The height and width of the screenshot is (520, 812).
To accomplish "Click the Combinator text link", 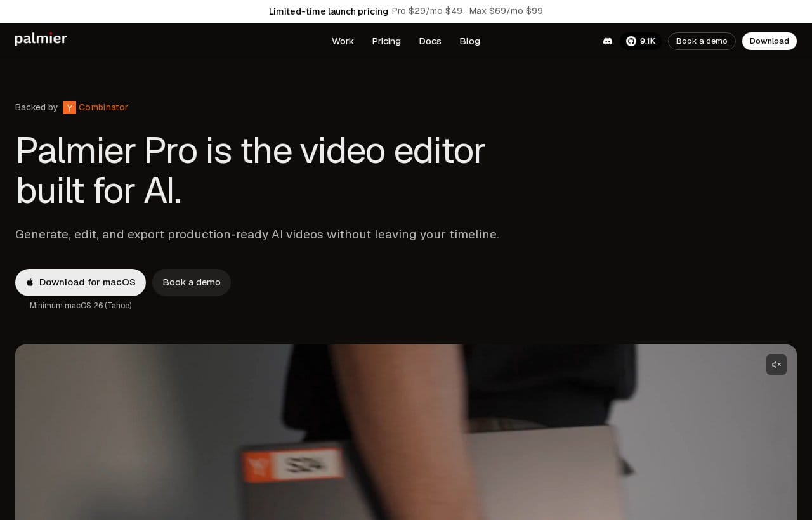I will [103, 107].
